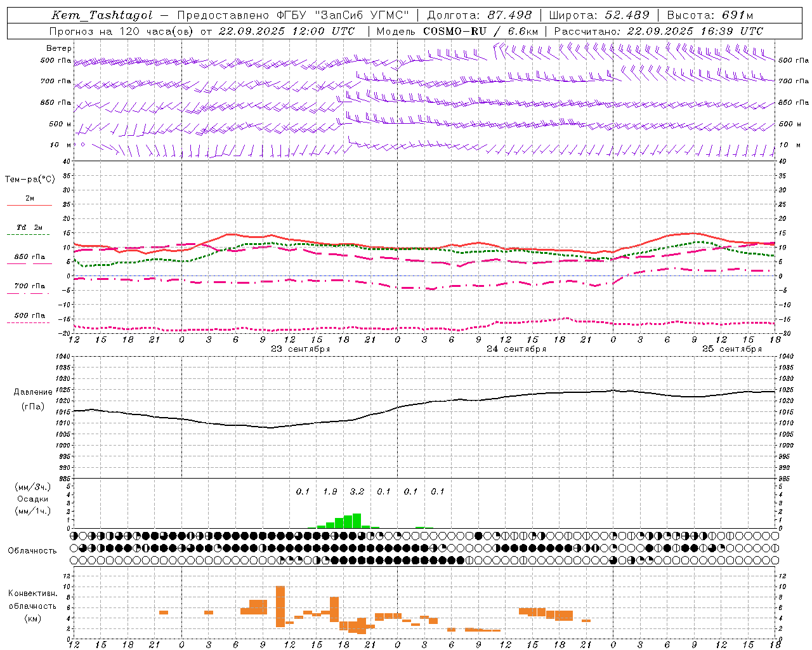Click the 'Td 2м' dew point legend entry
This screenshot has width=812, height=650.
pos(30,227)
